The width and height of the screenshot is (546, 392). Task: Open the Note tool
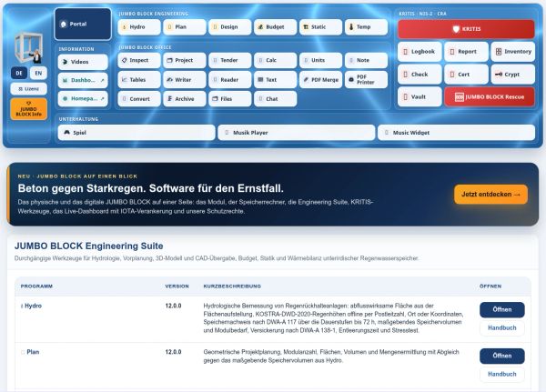point(366,60)
